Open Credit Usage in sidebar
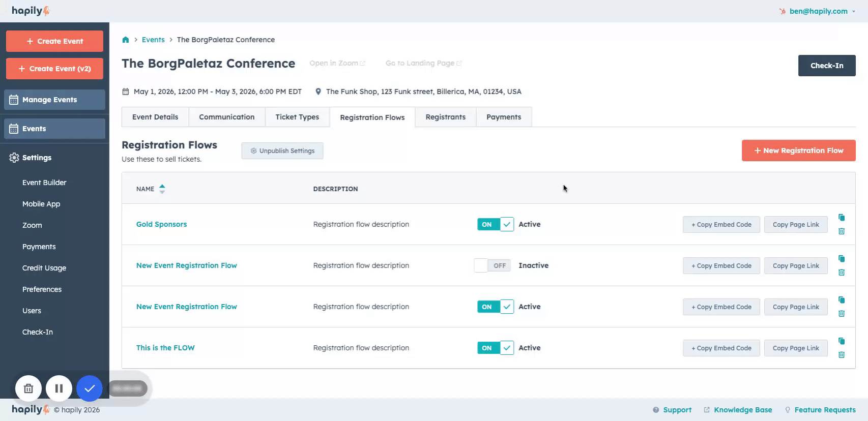The width and height of the screenshot is (868, 421). 44,268
